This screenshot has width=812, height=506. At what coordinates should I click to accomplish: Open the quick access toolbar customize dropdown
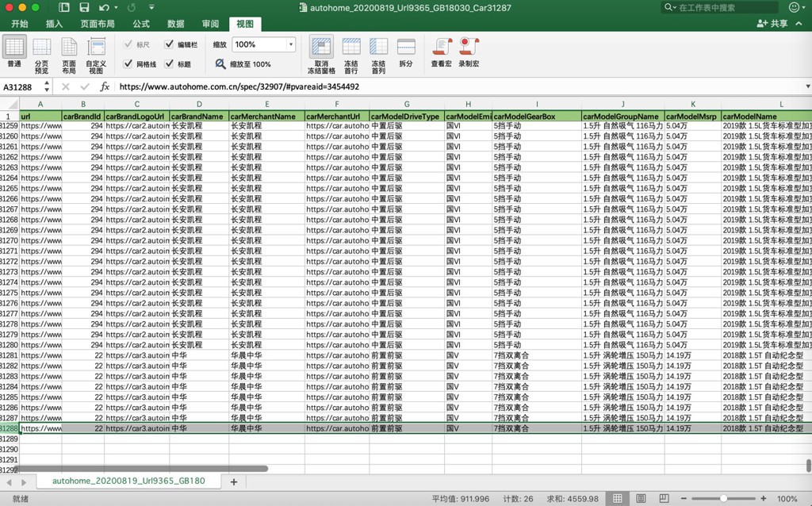tap(151, 7)
